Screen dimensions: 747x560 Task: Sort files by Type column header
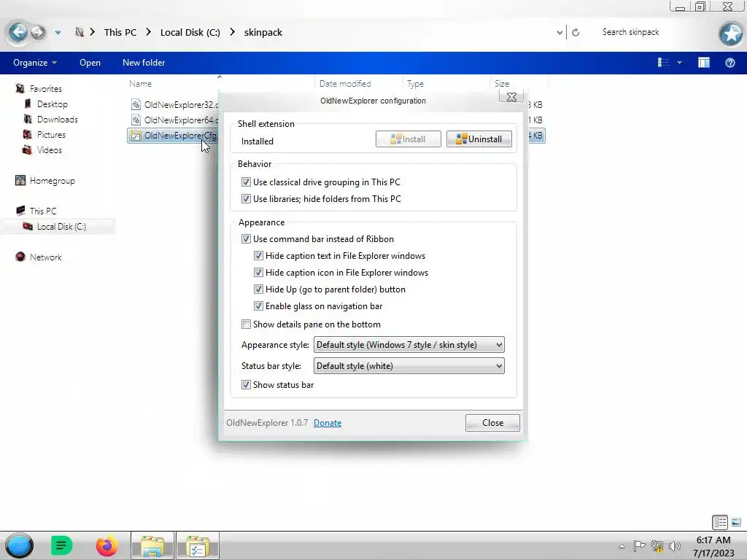click(x=415, y=84)
